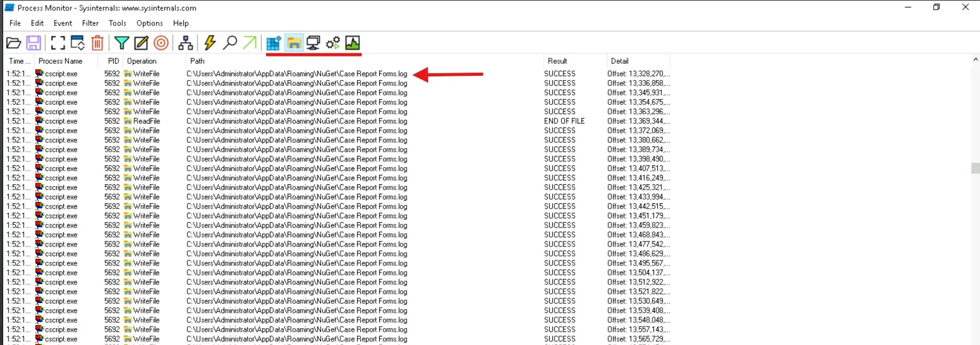Click the Save floppy disk icon

pos(34,43)
